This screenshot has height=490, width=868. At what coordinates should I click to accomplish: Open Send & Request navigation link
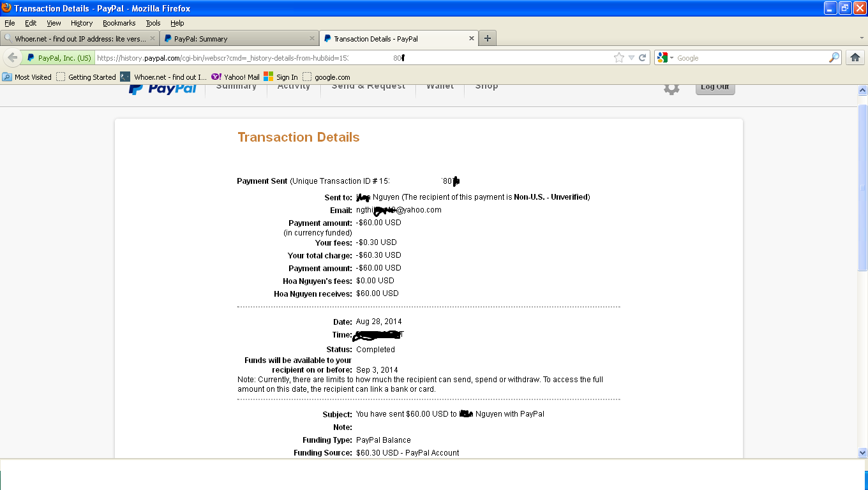[368, 87]
